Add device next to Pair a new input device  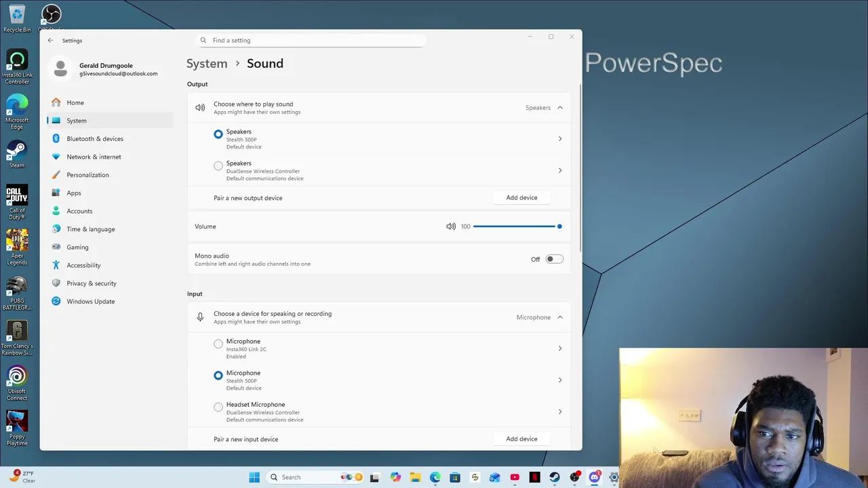click(521, 439)
